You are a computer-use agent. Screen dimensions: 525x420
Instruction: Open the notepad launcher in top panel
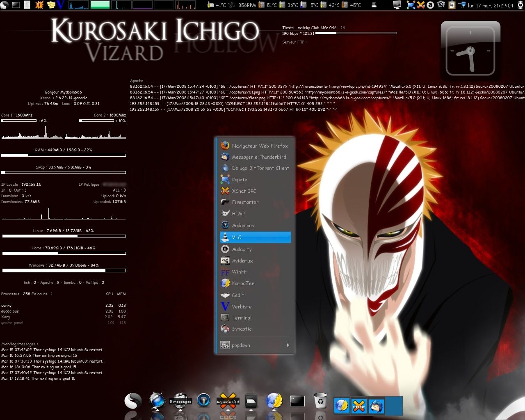pos(27,5)
